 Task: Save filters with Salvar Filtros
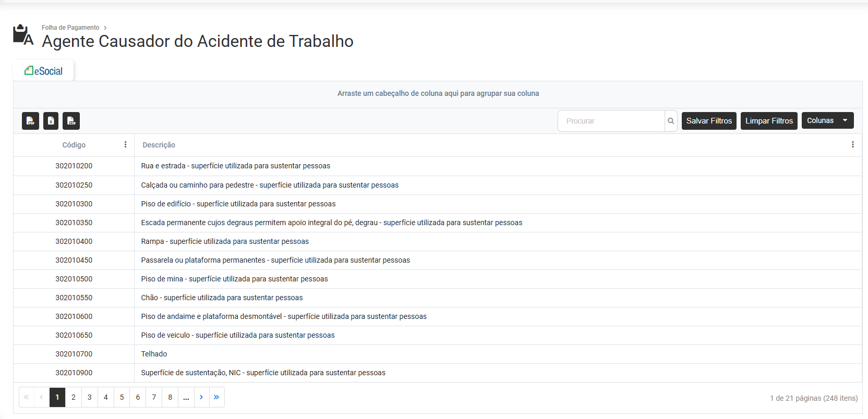[x=709, y=121]
